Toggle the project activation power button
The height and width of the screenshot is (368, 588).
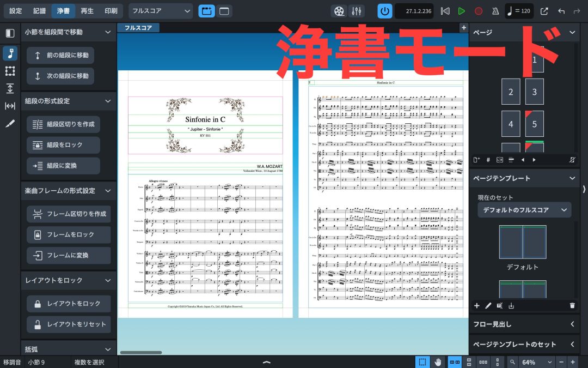[385, 11]
